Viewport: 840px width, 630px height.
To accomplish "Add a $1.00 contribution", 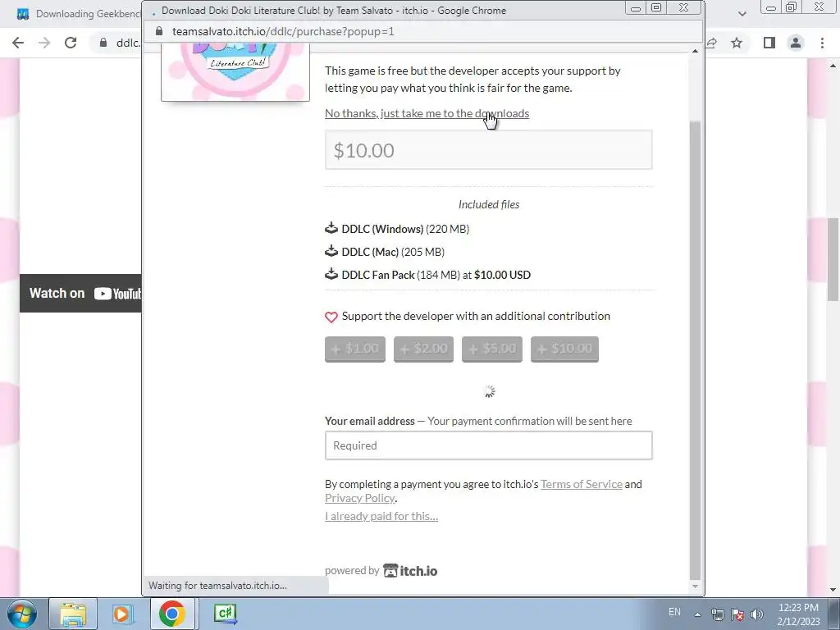I will tap(354, 349).
